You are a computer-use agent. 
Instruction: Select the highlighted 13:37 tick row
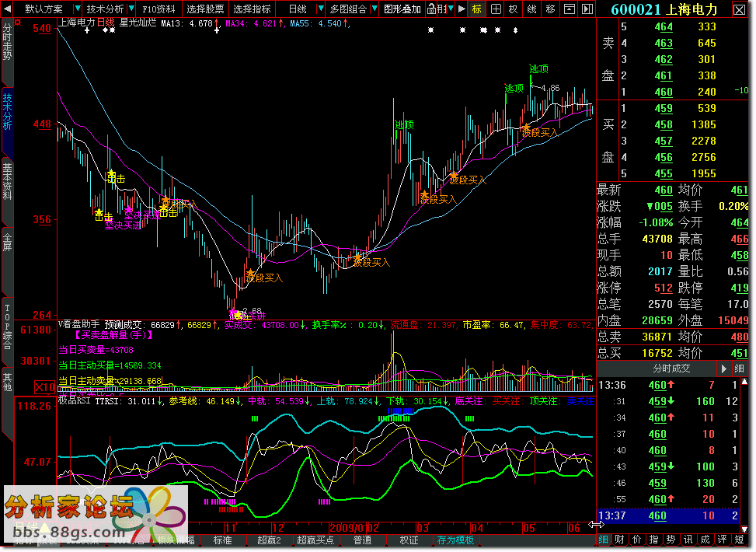(667, 515)
